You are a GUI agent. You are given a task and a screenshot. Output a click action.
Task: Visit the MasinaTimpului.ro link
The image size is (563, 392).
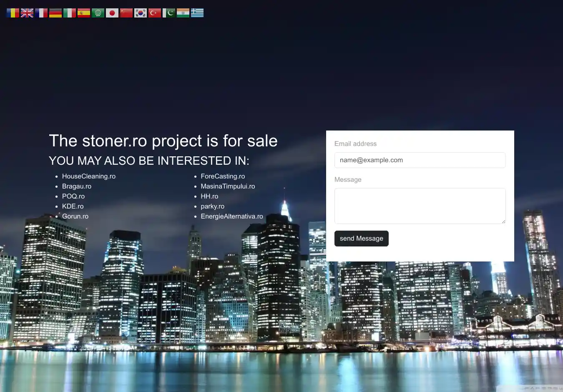click(x=228, y=186)
